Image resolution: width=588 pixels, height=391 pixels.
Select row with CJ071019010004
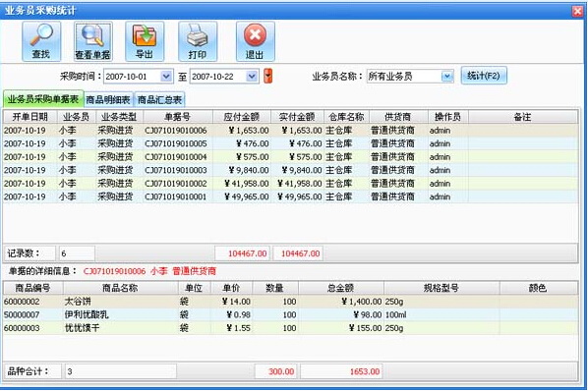[291, 157]
